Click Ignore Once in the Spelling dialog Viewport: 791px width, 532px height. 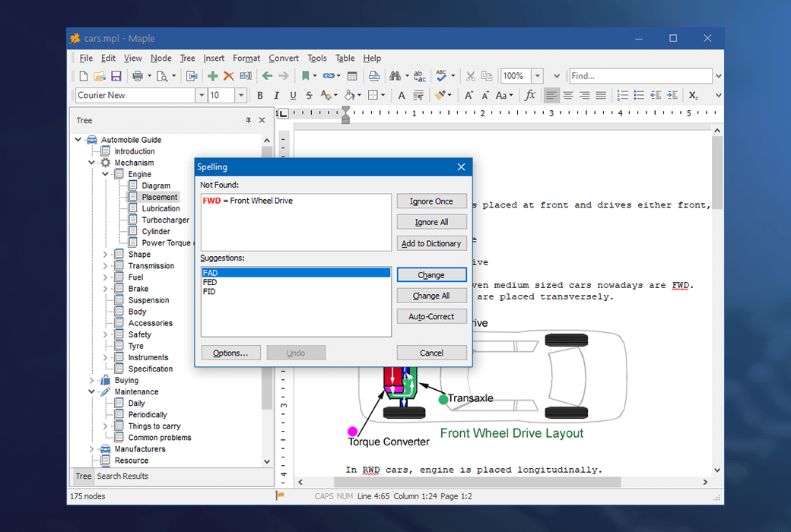pos(431,201)
